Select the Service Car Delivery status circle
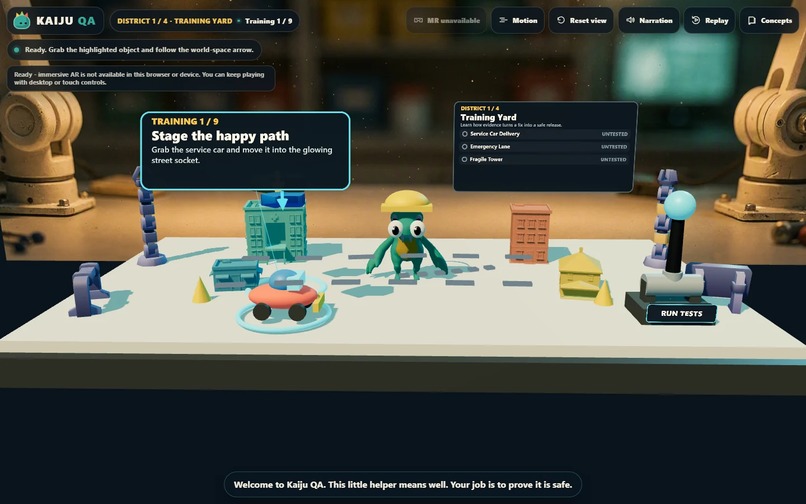The width and height of the screenshot is (806, 504). (465, 134)
